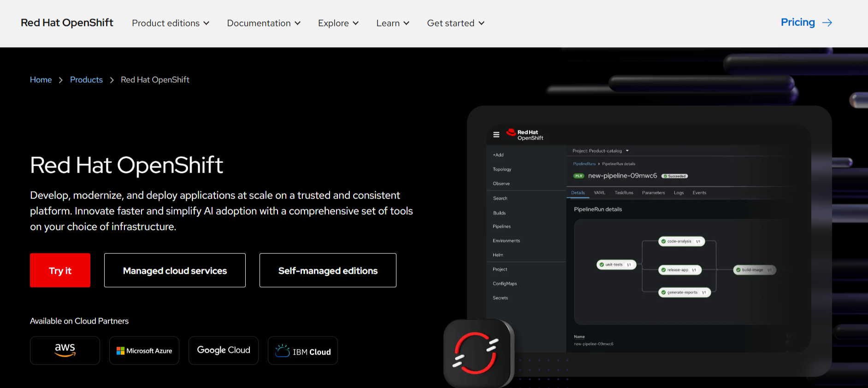Switch to the YAML tab in console preview

[599, 193]
